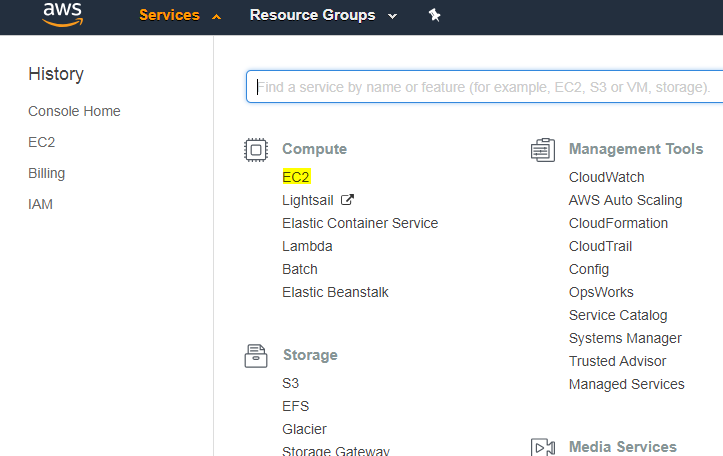The height and width of the screenshot is (456, 723).
Task: Open IAM from History list
Action: click(40, 204)
